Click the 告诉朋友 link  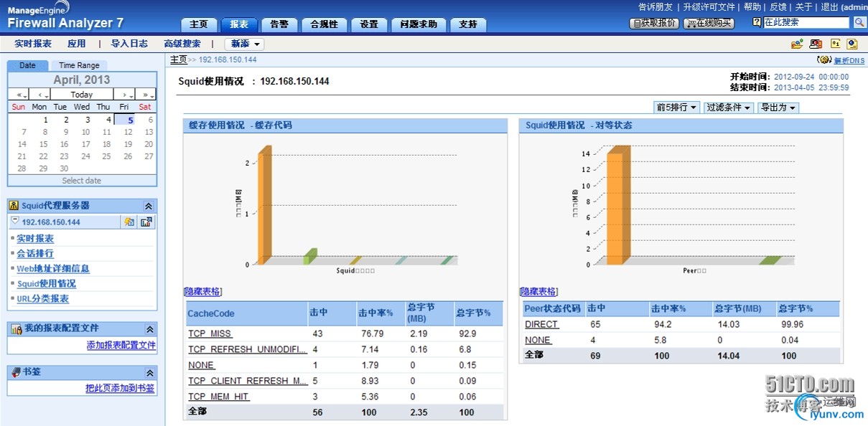(x=655, y=6)
